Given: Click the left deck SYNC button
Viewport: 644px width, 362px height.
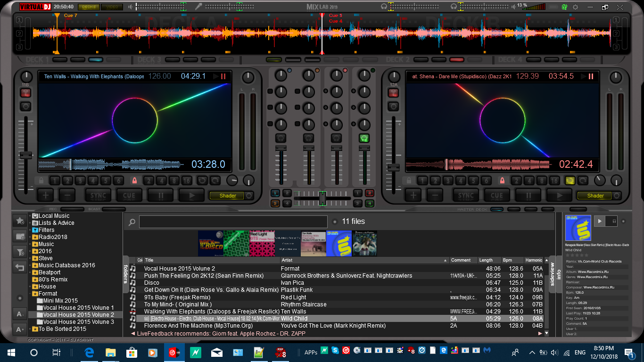Looking at the screenshot, I should coord(98,195).
